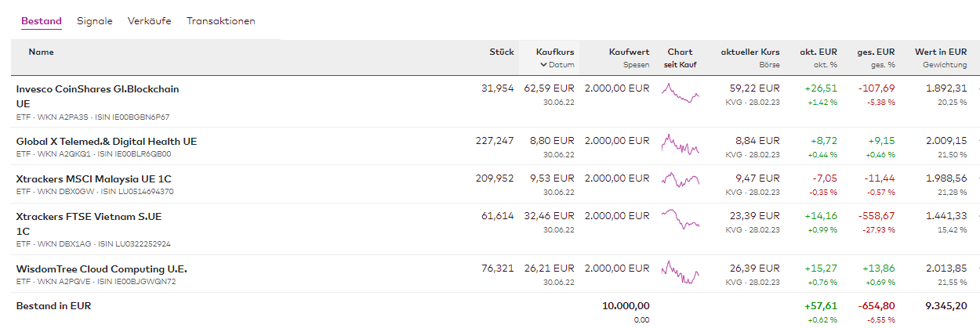The image size is (980, 328).
Task: Click the Datum sort arrow under Kaufkurs
Action: click(x=543, y=65)
